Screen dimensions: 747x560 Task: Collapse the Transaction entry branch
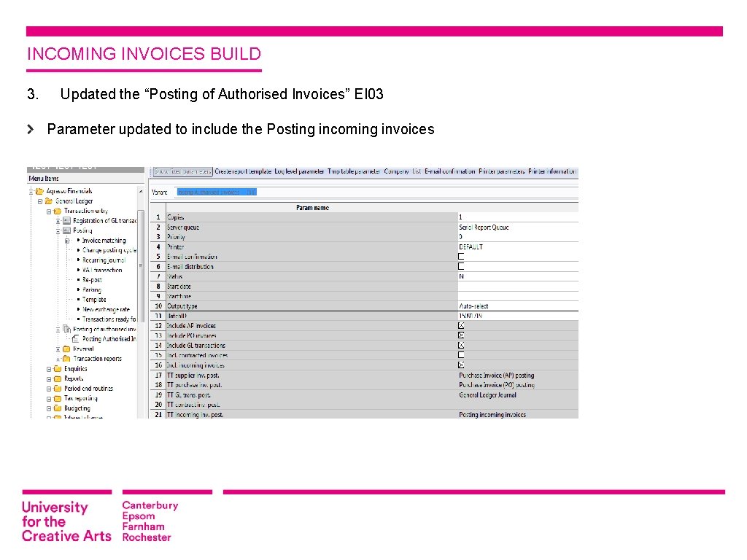point(49,211)
